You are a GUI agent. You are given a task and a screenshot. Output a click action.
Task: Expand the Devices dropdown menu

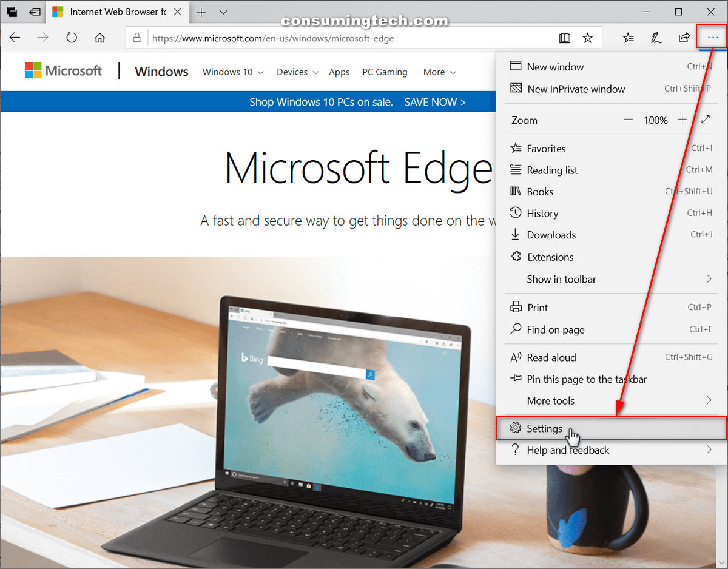point(297,72)
